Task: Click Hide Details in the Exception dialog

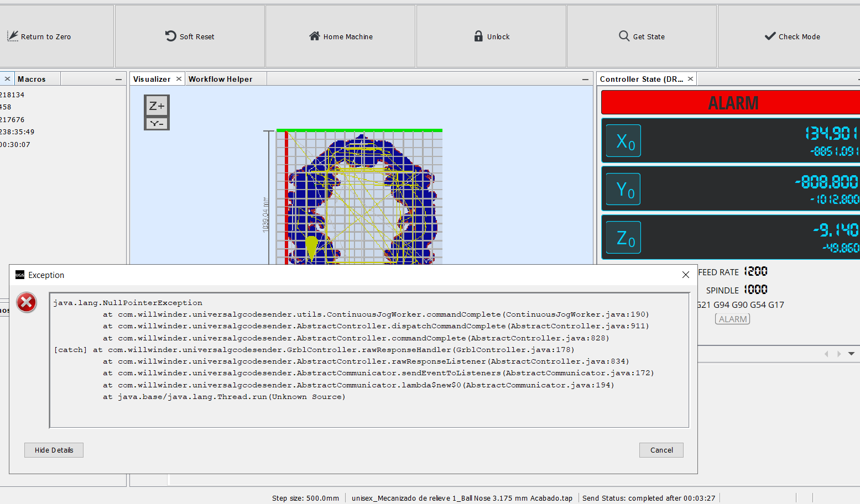Action: click(x=54, y=450)
